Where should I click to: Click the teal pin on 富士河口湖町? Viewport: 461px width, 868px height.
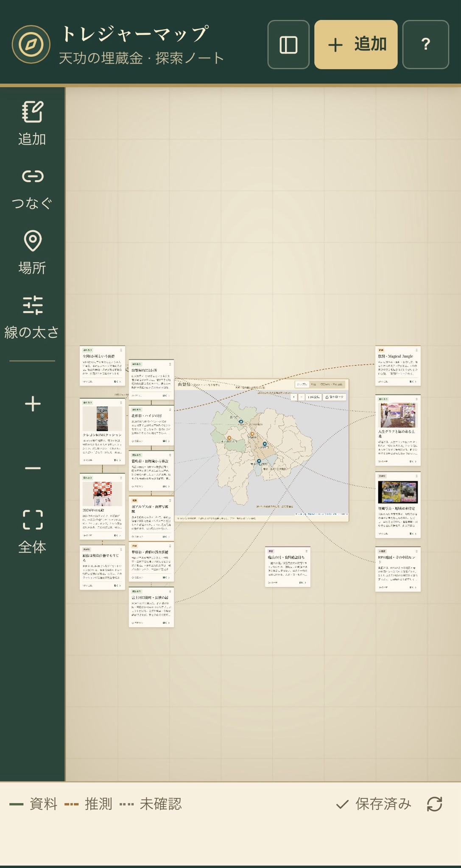coord(259,461)
